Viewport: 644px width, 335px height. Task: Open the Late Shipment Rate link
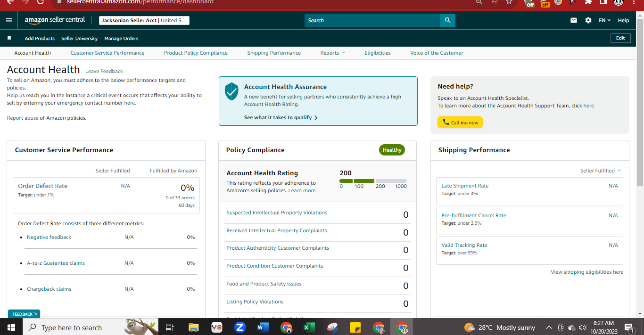coord(465,186)
